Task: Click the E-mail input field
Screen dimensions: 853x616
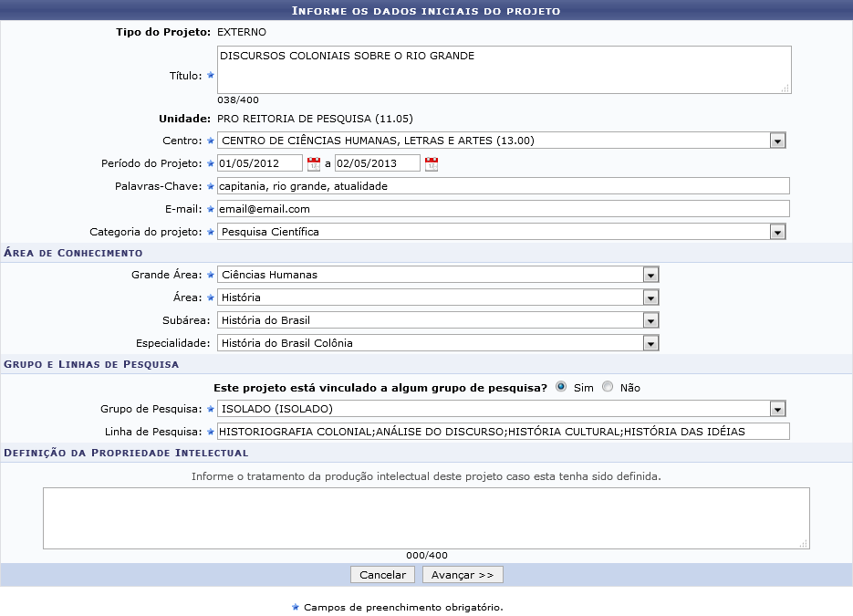Action: point(502,208)
